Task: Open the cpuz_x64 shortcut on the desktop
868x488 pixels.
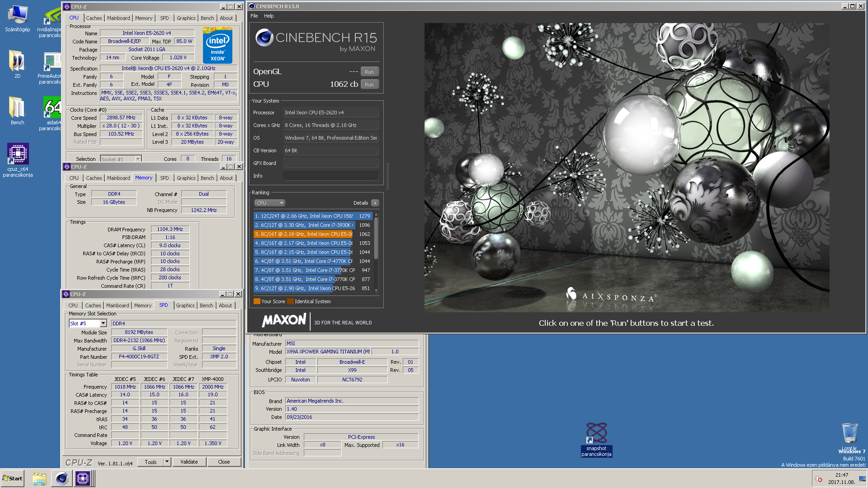Action: tap(18, 160)
